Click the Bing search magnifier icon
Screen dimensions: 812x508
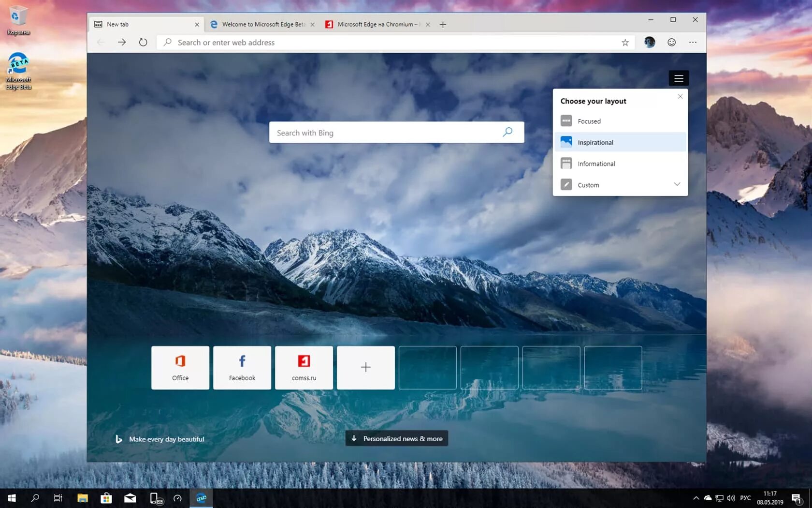507,132
